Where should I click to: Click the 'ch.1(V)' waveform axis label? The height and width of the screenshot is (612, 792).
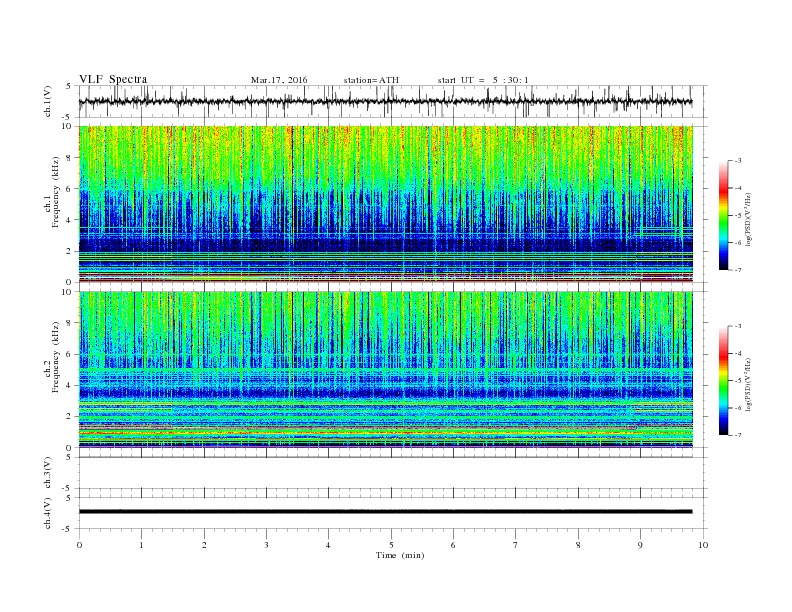[x=48, y=101]
